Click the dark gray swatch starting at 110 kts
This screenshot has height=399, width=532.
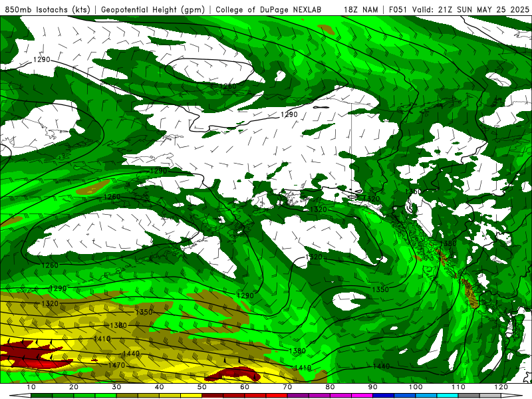click(x=469, y=396)
